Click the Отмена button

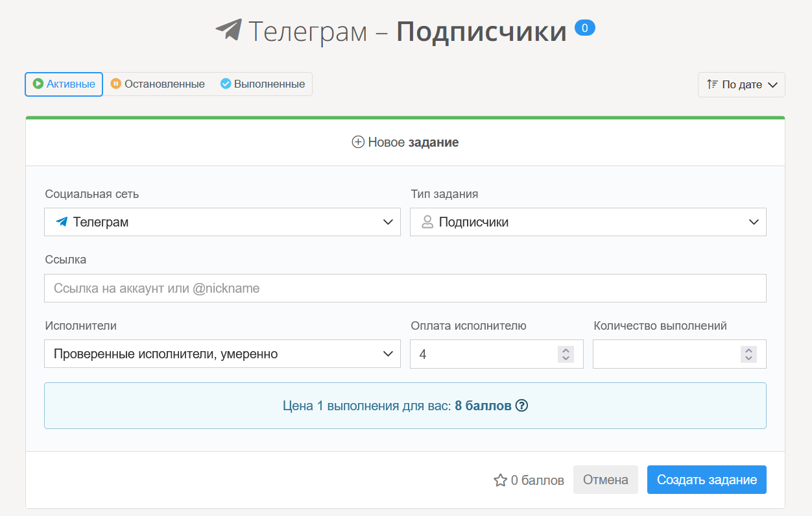pyautogui.click(x=606, y=480)
